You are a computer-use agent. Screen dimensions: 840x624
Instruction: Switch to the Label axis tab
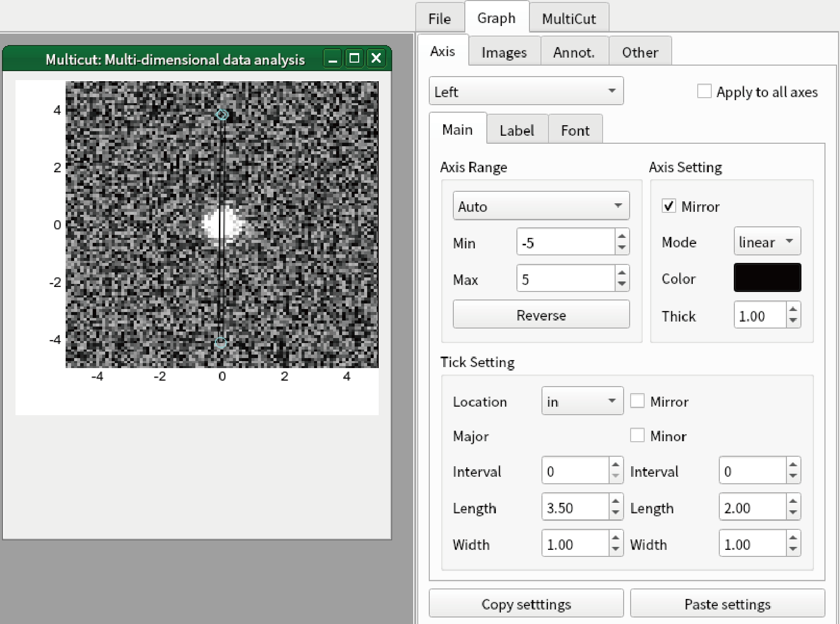[517, 130]
